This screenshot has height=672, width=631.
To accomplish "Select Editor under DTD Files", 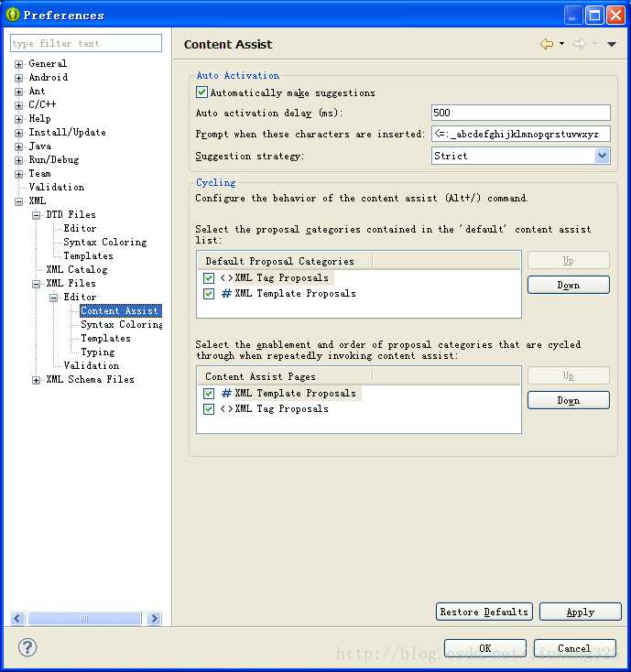I will (x=80, y=229).
